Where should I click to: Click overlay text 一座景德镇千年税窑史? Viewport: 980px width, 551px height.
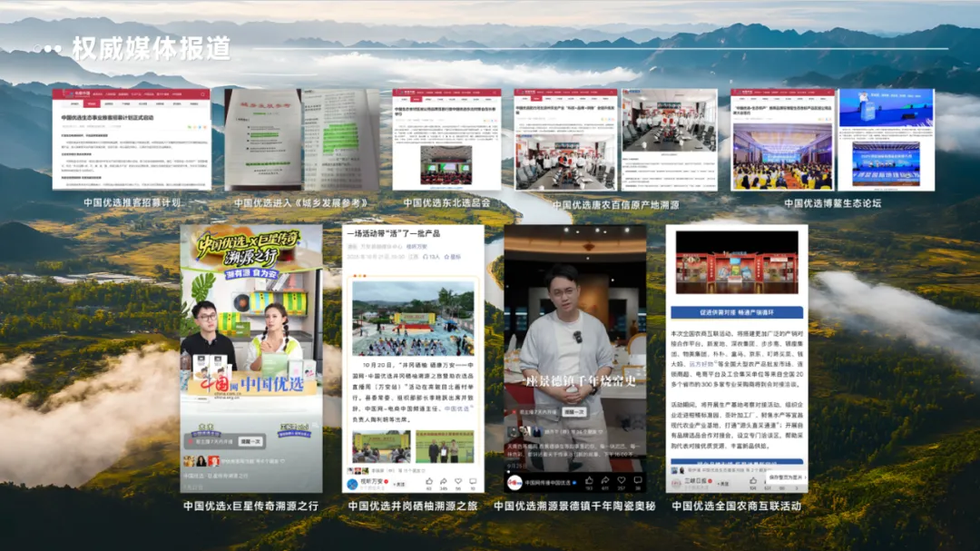click(x=578, y=380)
